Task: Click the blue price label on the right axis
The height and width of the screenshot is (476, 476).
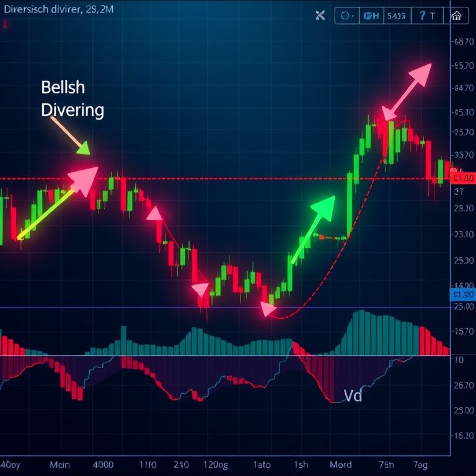Action: click(462, 294)
